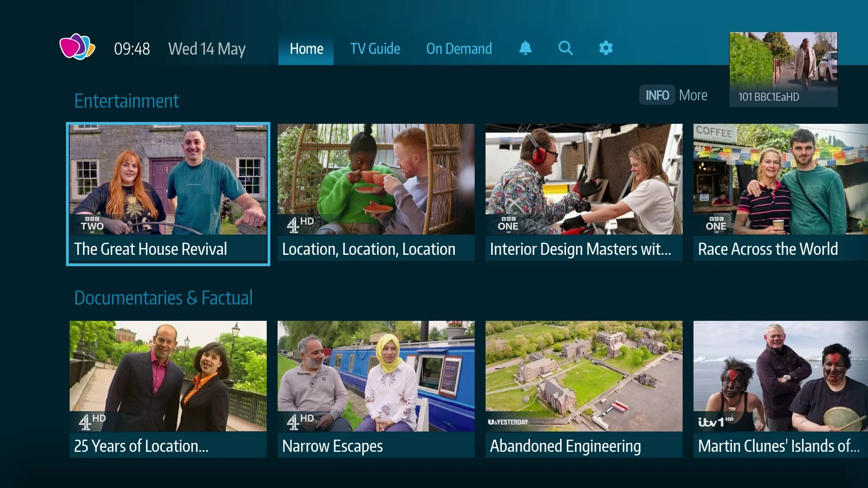Click the search magnifier icon

(x=565, y=48)
